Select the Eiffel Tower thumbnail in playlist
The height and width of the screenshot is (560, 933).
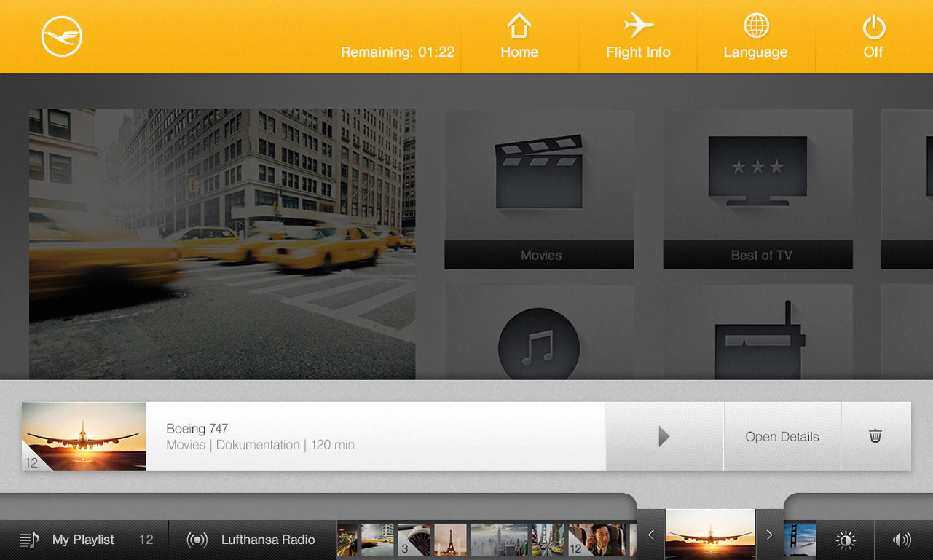pyautogui.click(x=450, y=540)
